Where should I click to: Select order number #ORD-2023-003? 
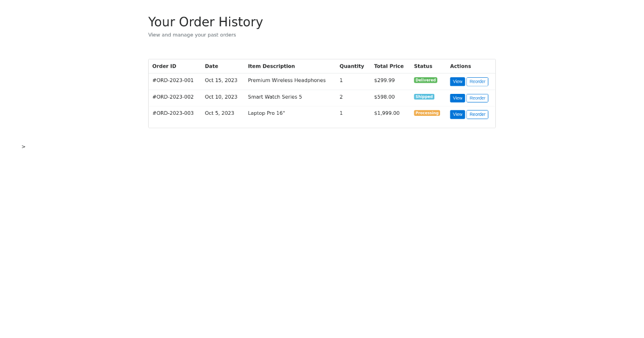[173, 113]
